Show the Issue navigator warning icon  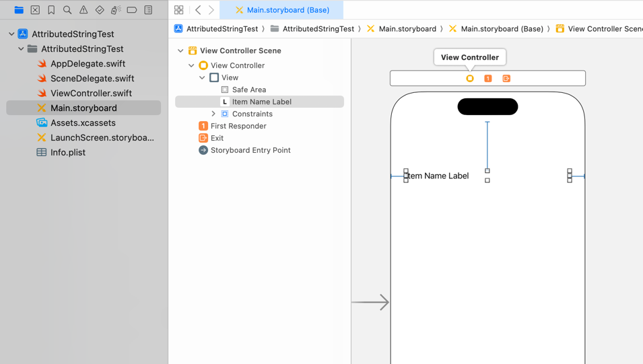83,10
